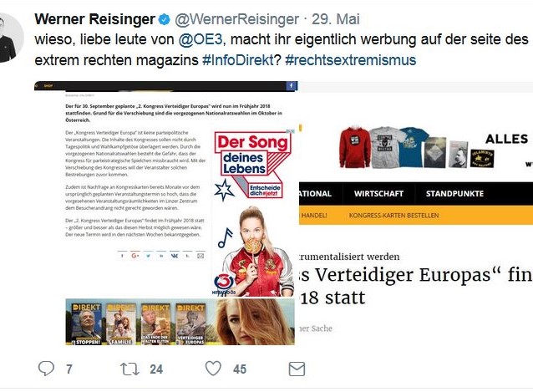Select the STANDPUNKTE navigation tab

coord(454,193)
